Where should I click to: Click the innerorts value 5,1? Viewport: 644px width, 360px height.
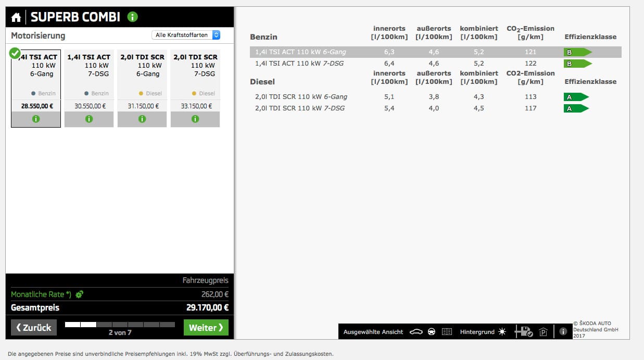(x=389, y=97)
